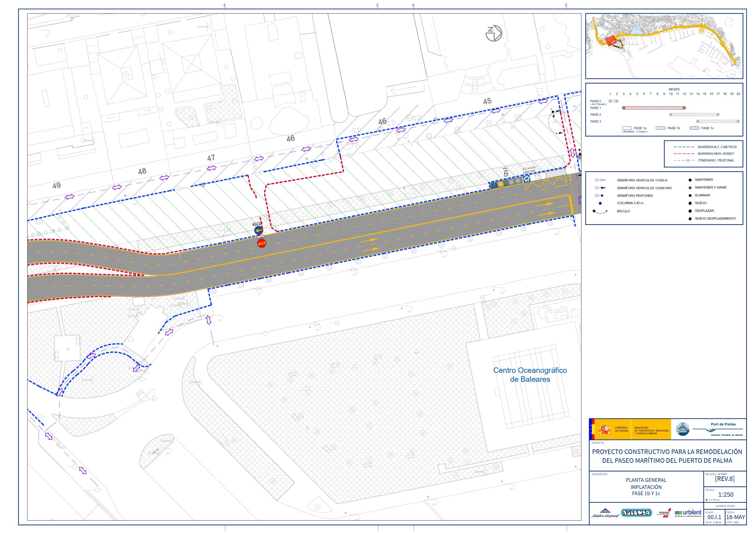The height and width of the screenshot is (534, 756).
Task: Click the [REV.8] revision box
Action: (725, 479)
